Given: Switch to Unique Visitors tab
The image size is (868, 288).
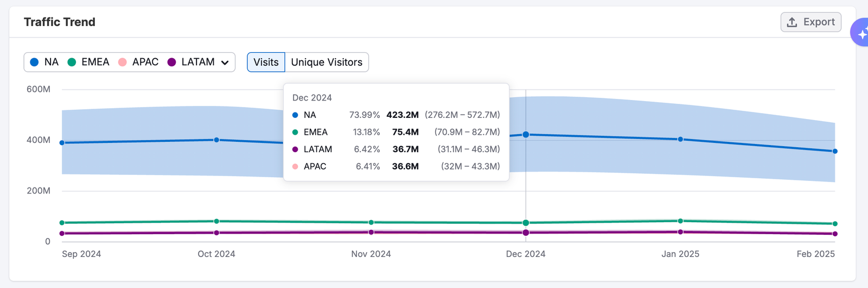Looking at the screenshot, I should 327,62.
